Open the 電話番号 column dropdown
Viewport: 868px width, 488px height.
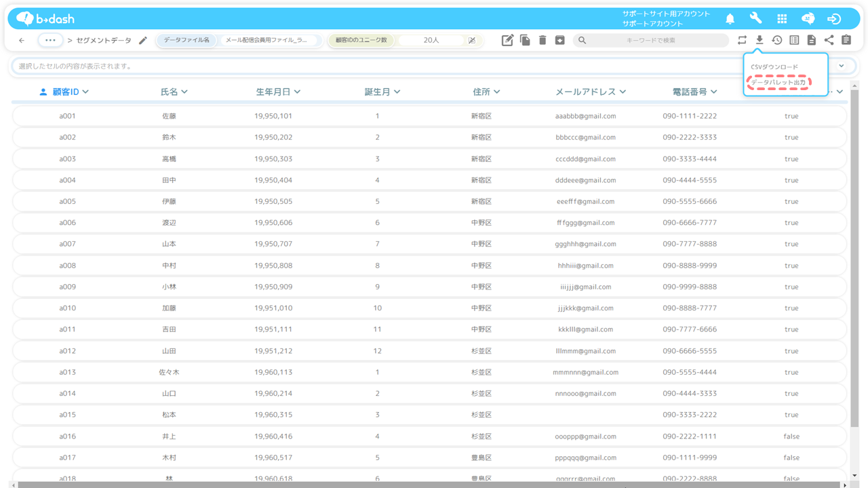coord(713,91)
